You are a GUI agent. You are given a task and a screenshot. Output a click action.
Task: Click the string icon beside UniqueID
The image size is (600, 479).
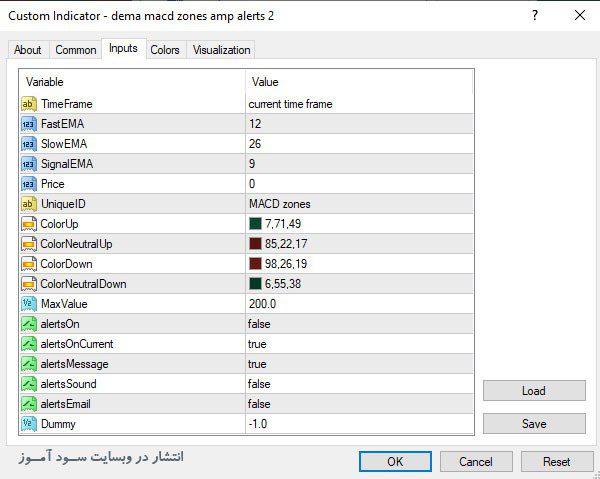(x=29, y=204)
